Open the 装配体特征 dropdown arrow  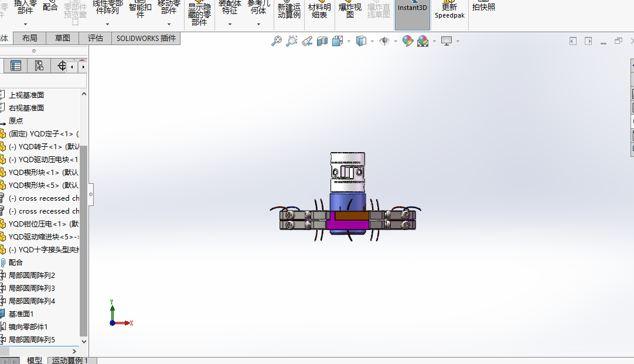(x=230, y=24)
